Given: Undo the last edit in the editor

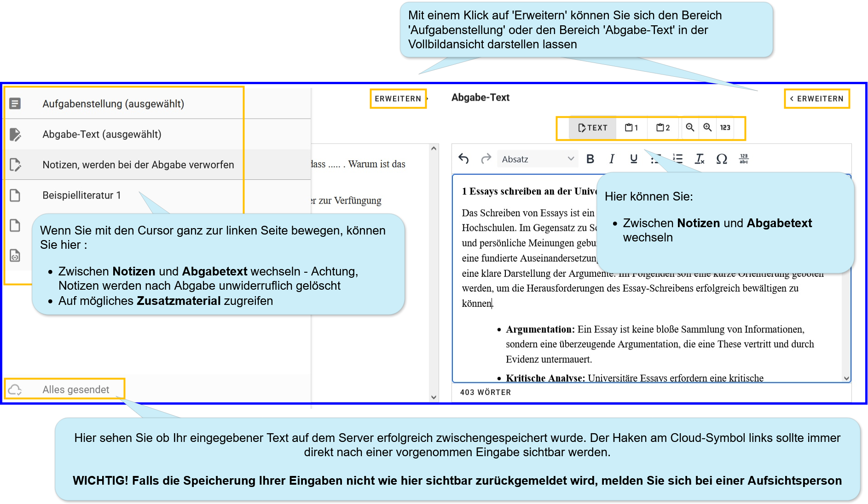Looking at the screenshot, I should [464, 159].
